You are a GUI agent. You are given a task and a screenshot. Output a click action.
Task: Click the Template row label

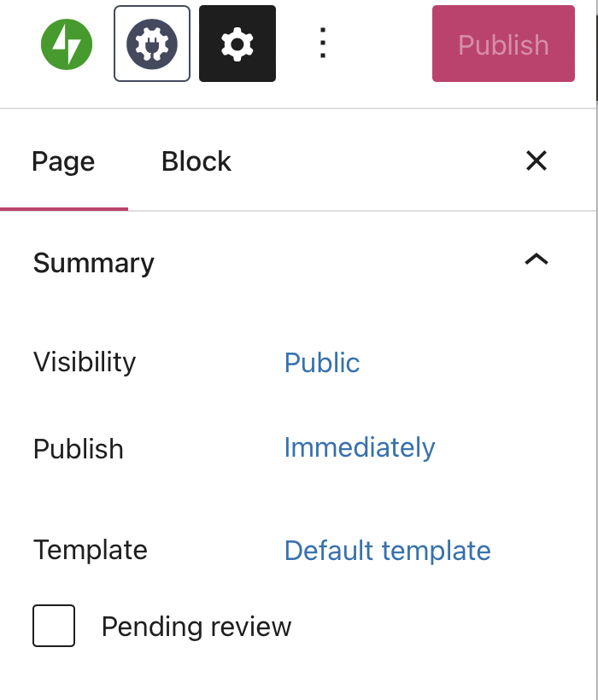pyautogui.click(x=91, y=550)
